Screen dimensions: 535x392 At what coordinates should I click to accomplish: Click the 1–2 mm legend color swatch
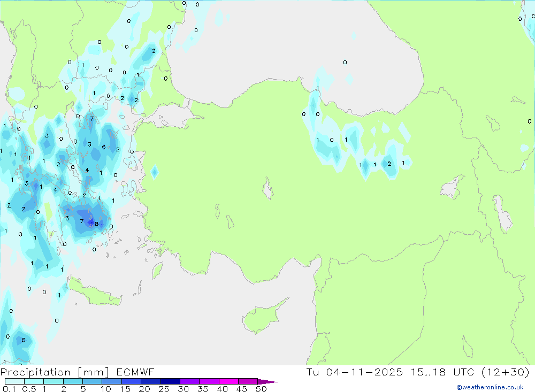(x=53, y=381)
